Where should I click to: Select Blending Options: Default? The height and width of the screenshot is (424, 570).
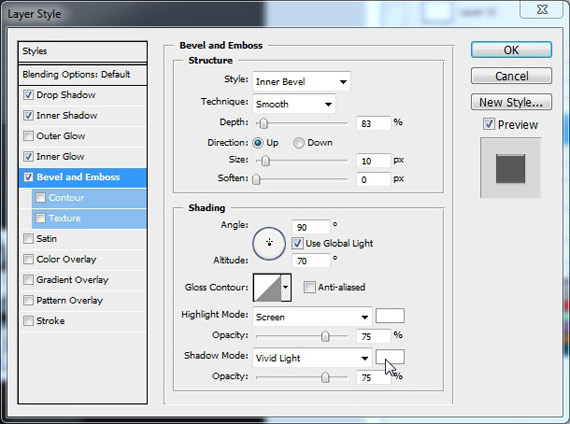[83, 75]
